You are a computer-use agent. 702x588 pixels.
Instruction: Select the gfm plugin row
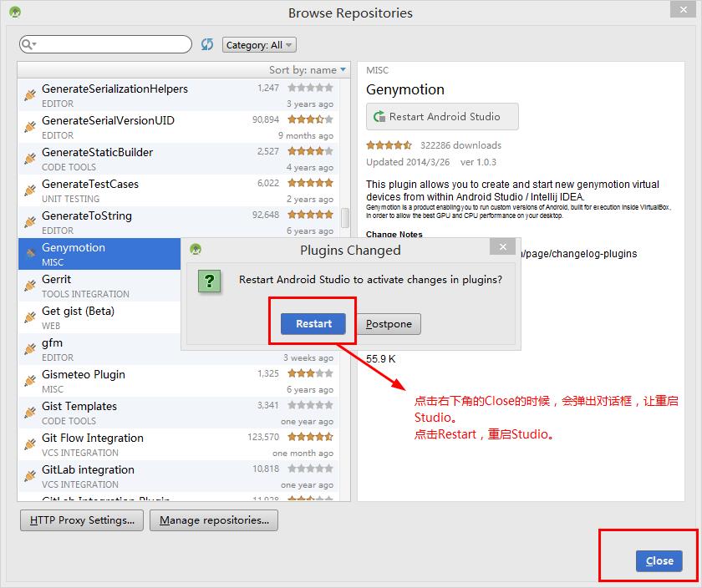tap(99, 349)
